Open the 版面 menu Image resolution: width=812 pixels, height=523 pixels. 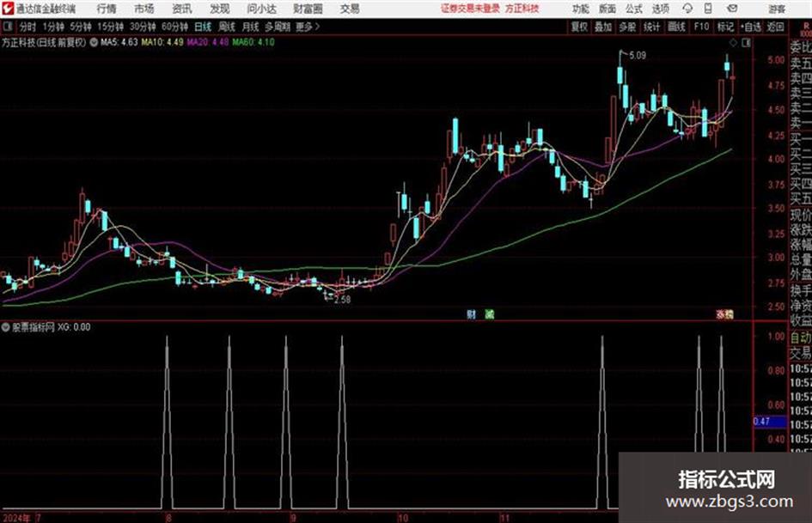pyautogui.click(x=607, y=9)
